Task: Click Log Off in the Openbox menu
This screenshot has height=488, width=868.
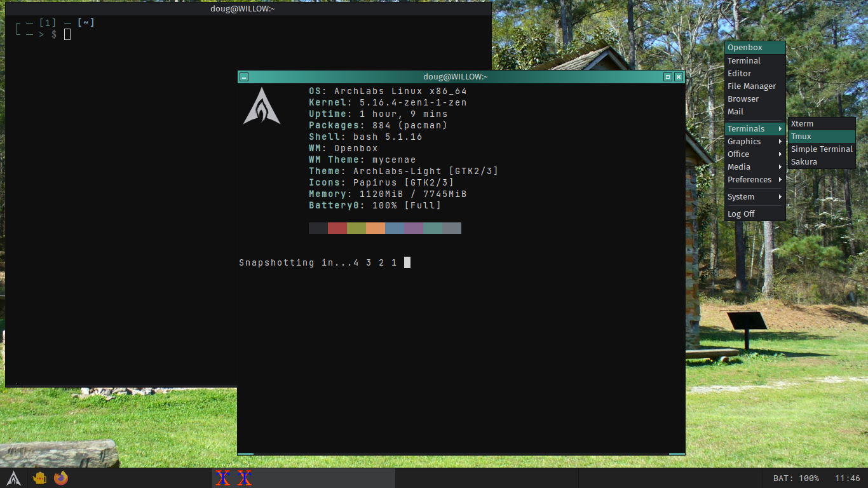Action: 755,214
